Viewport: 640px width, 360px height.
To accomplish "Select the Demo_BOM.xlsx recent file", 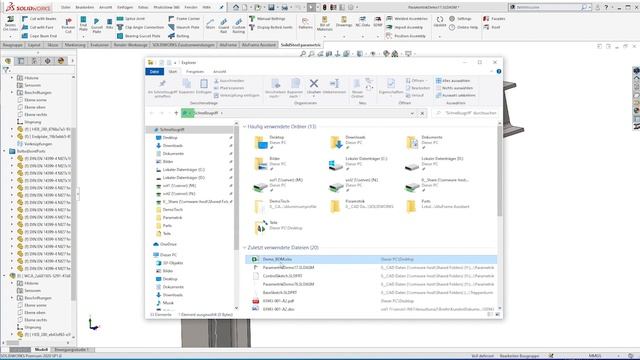I will click(x=371, y=259).
